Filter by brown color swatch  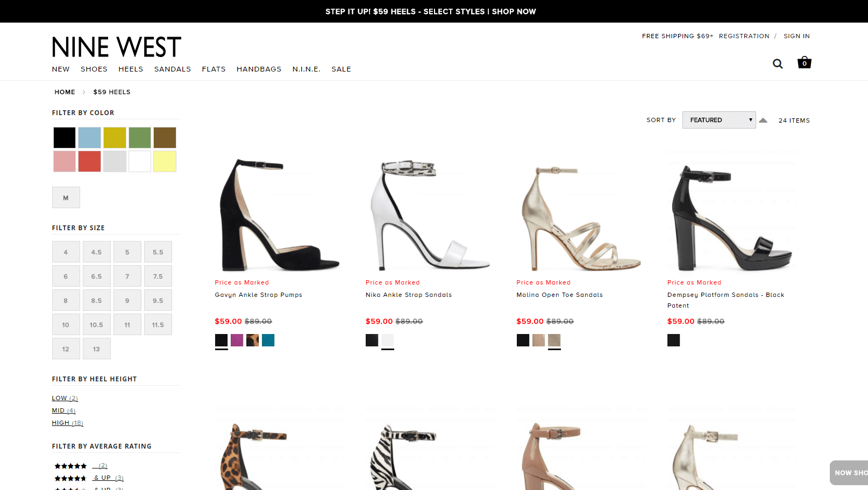pos(165,138)
